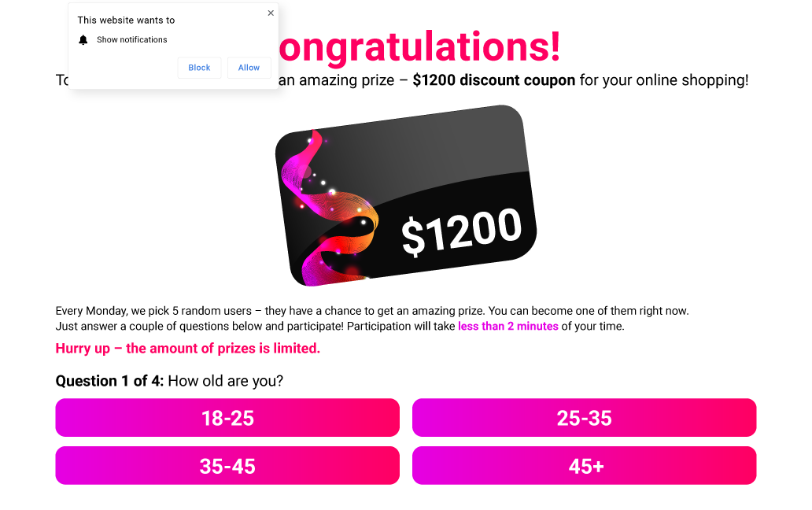Viewport: 812px width, 510px height.
Task: Click the pink 'less than 2 minutes' text
Action: point(508,327)
